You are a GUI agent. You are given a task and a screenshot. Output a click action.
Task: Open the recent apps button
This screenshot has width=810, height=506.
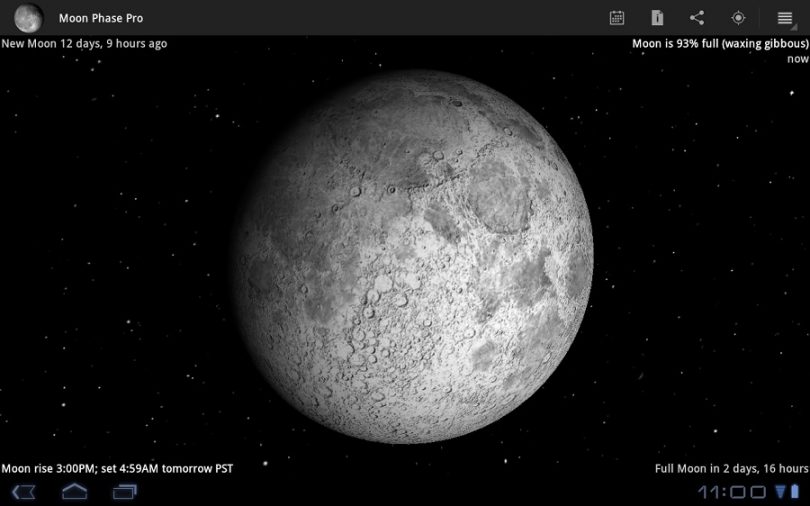coord(125,491)
